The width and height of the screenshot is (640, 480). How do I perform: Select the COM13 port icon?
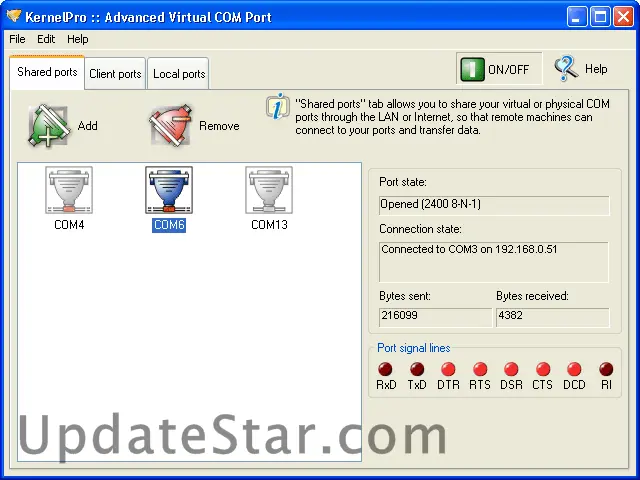(x=269, y=190)
